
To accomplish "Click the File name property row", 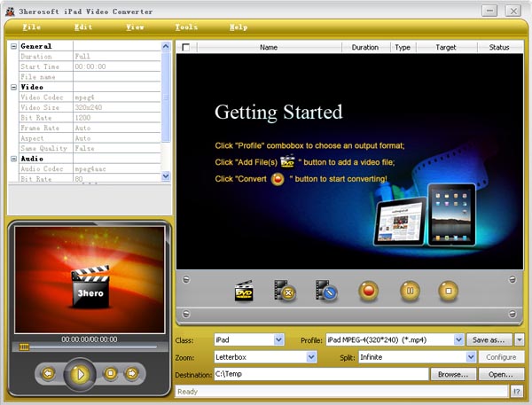I will pyautogui.click(x=90, y=77).
